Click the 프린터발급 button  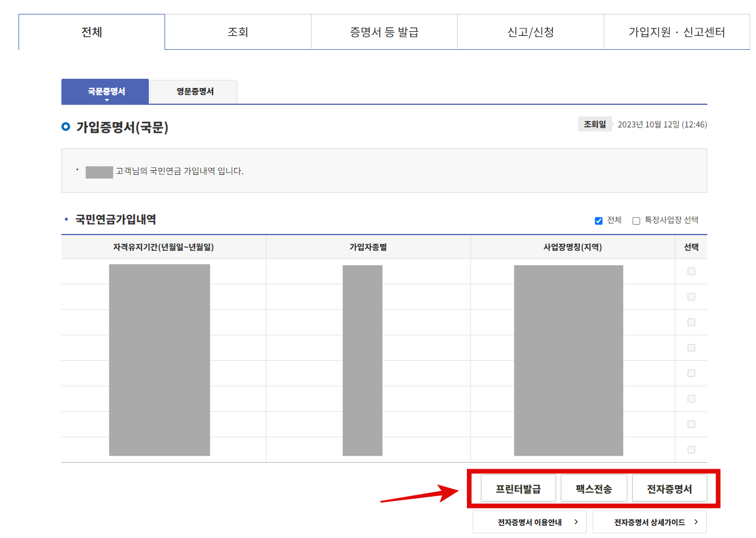(x=517, y=488)
